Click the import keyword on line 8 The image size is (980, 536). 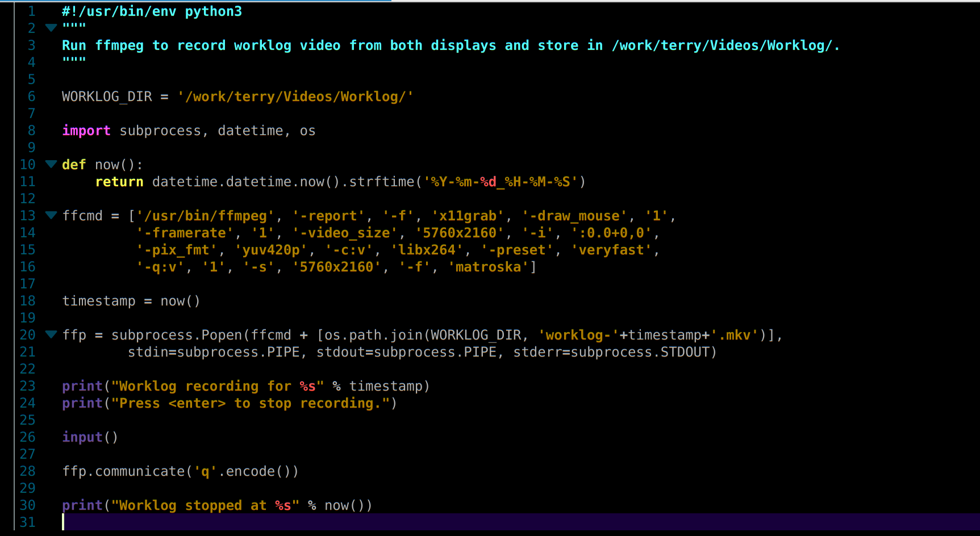click(x=86, y=131)
